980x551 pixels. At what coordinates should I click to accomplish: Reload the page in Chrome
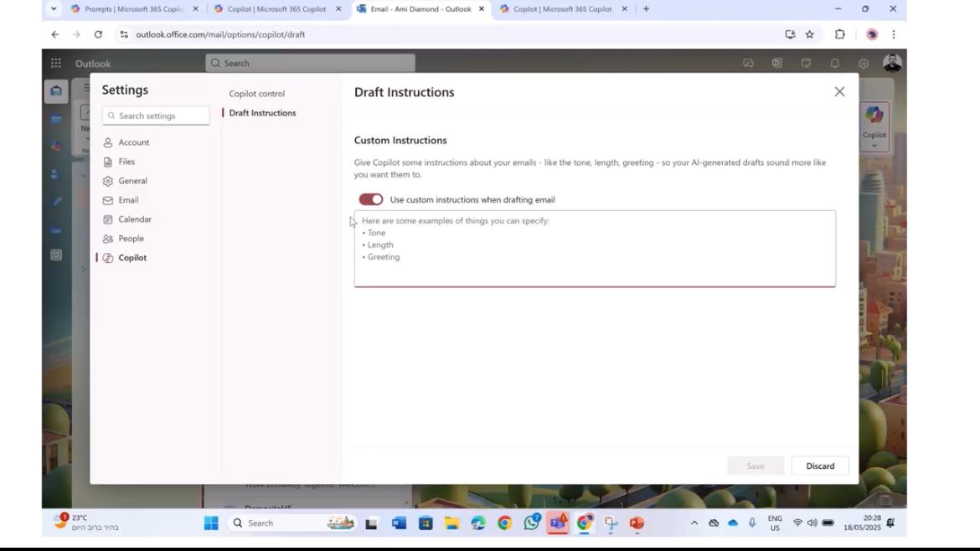coord(98,34)
